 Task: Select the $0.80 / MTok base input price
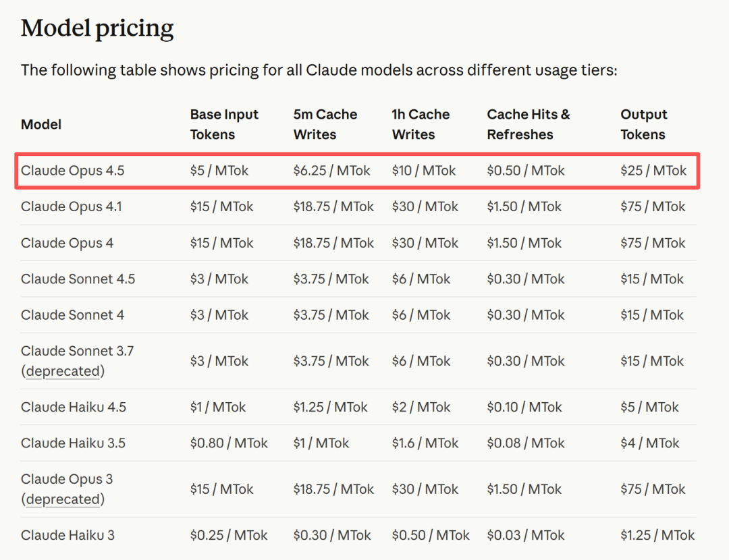(229, 443)
